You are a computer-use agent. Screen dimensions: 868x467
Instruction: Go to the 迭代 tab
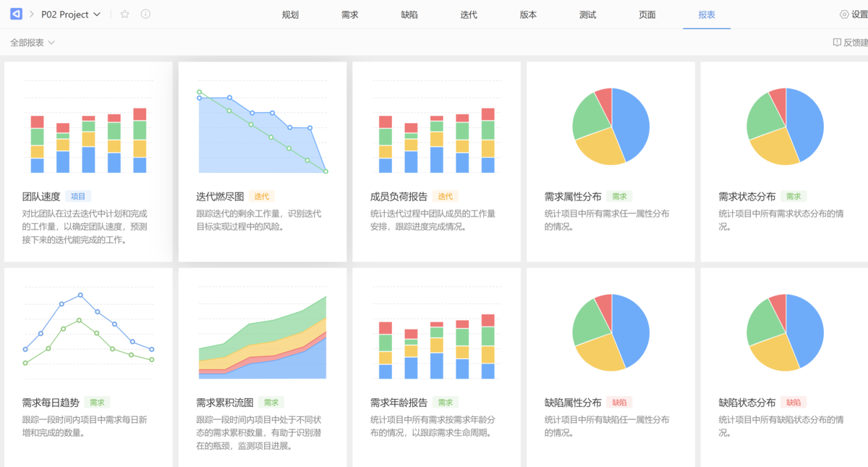click(x=469, y=14)
